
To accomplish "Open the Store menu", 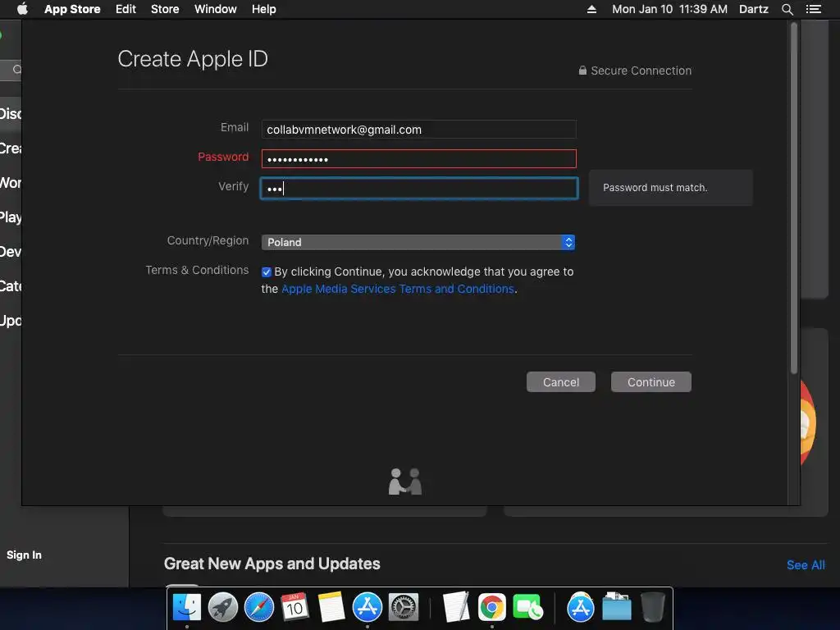I will tap(165, 9).
